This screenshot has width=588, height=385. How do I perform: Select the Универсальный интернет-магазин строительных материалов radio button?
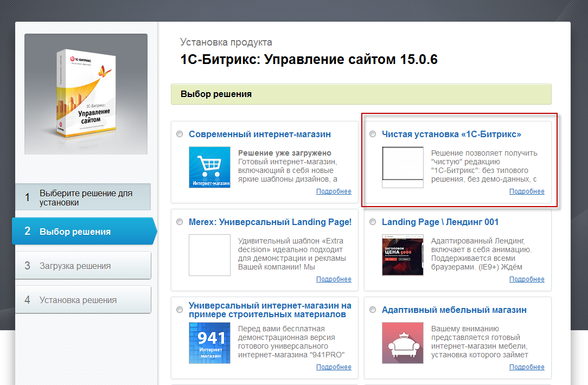click(x=180, y=310)
